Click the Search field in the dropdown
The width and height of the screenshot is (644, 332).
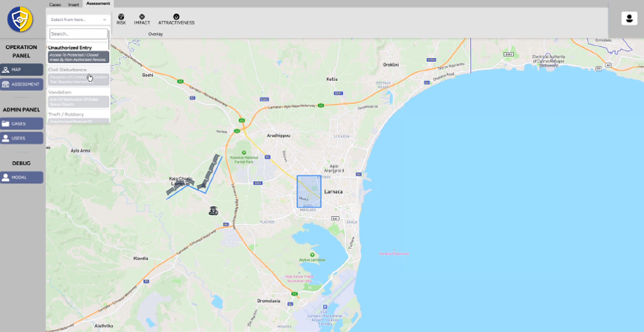[78, 34]
